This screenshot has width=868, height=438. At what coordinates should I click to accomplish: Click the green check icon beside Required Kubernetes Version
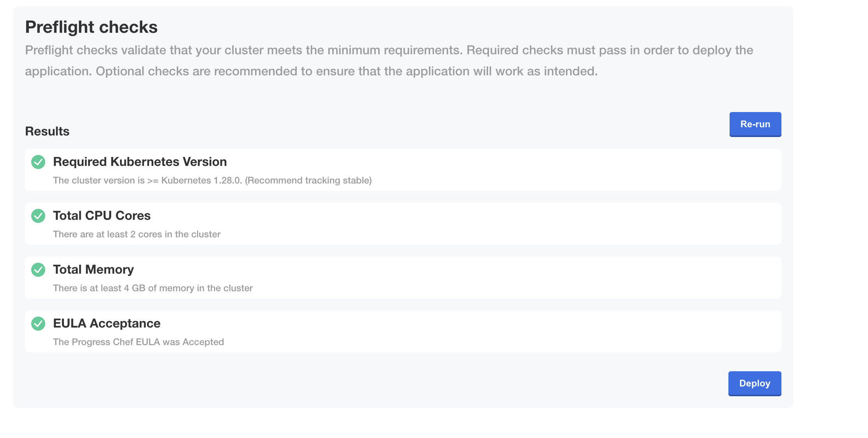(38, 162)
